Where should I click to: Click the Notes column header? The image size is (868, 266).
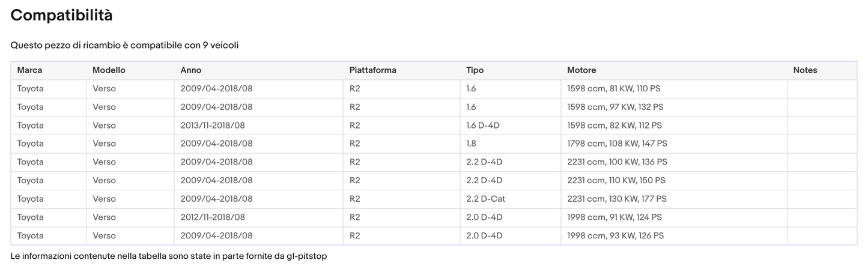point(805,70)
